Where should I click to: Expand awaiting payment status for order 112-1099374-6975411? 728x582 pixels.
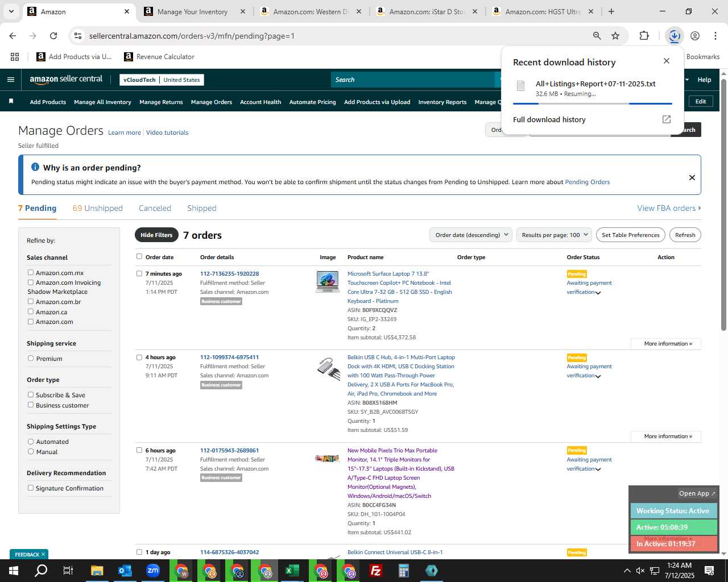(598, 376)
